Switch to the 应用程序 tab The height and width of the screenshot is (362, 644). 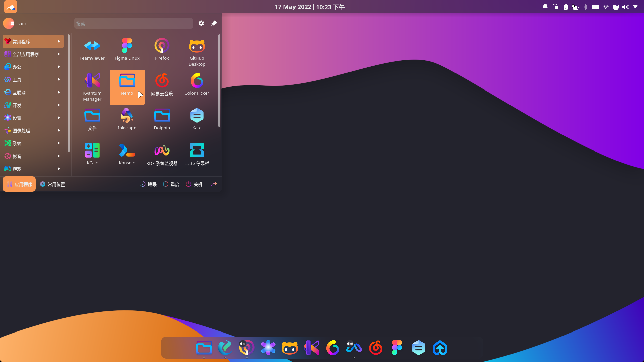(19, 184)
